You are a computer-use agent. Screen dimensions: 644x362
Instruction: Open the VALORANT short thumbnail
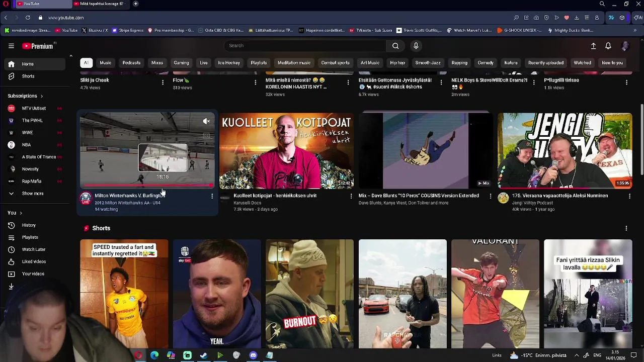tap(495, 294)
